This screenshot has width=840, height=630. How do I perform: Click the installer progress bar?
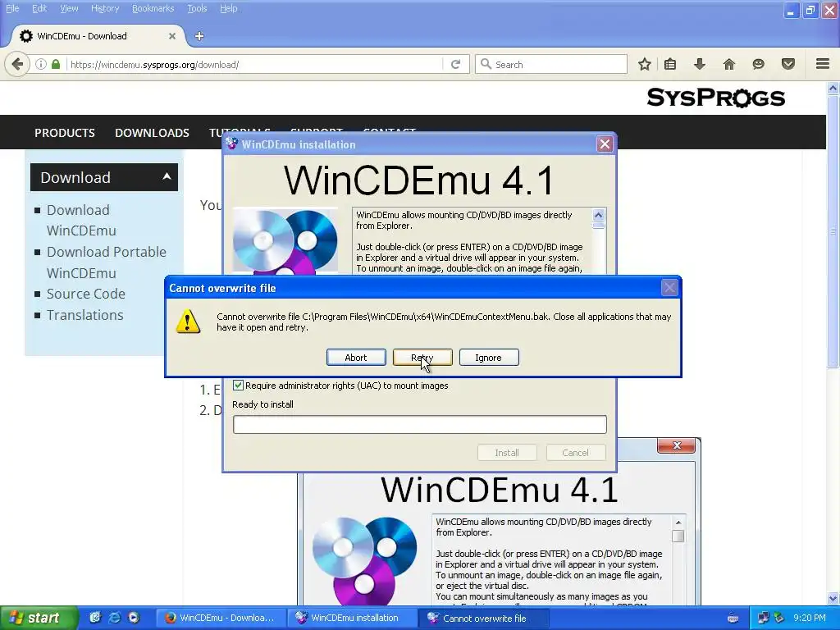419,424
